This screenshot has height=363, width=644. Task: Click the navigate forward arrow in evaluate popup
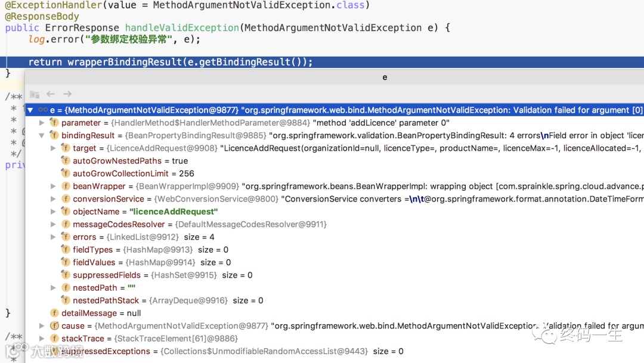coord(67,94)
